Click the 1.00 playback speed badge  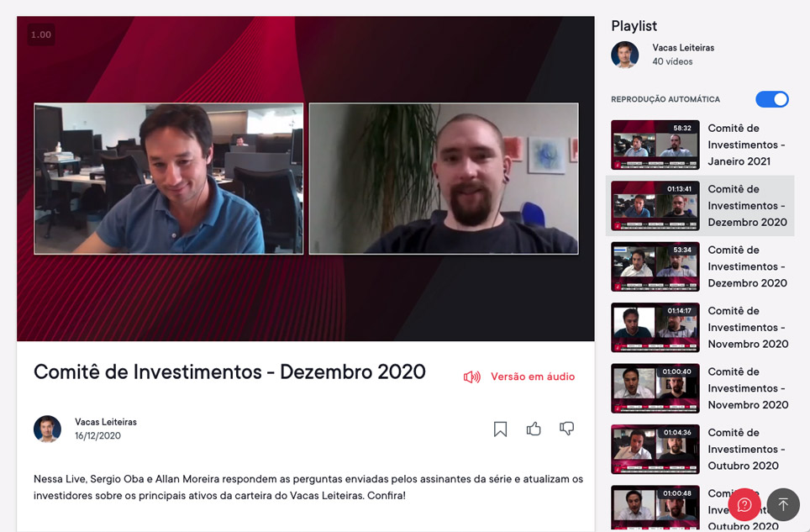(x=41, y=34)
